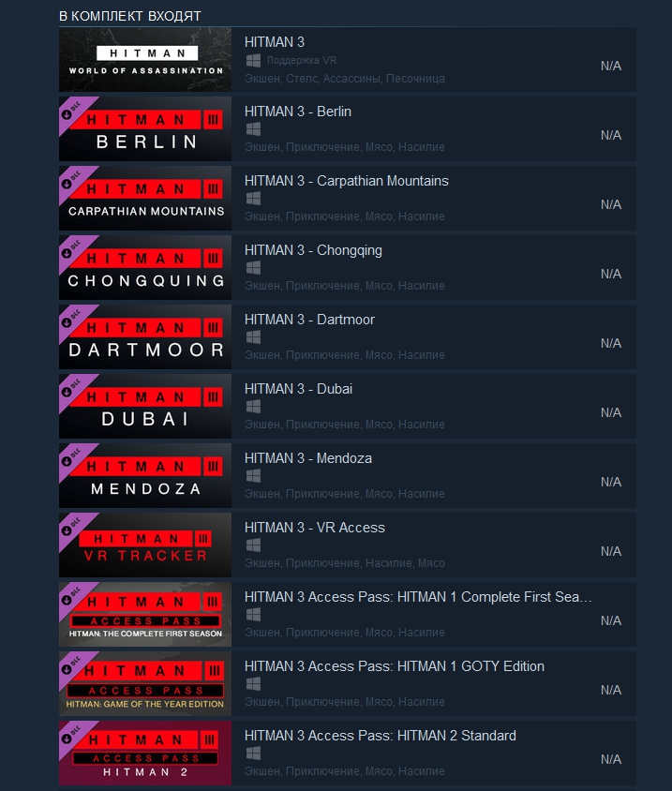Image resolution: width=672 pixels, height=791 pixels.
Task: Open the Carpathian Mountains DLC thumbnail
Action: point(145,199)
